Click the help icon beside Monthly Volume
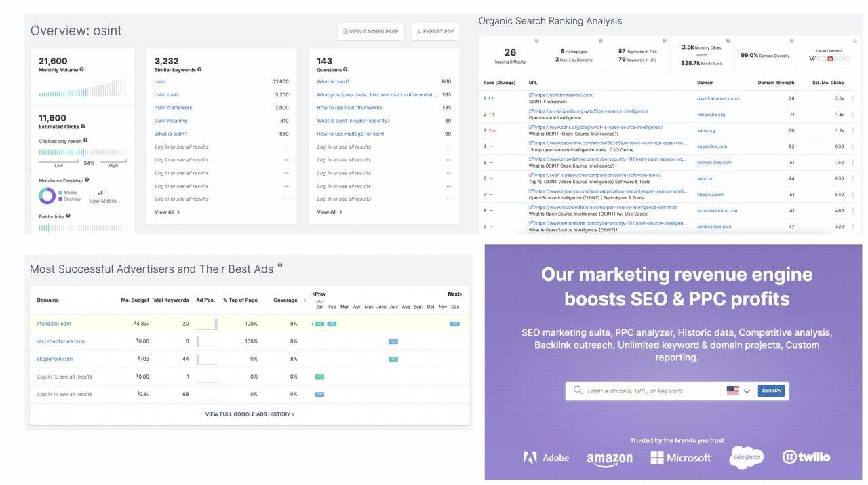This screenshot has height=485, width=868. click(82, 69)
